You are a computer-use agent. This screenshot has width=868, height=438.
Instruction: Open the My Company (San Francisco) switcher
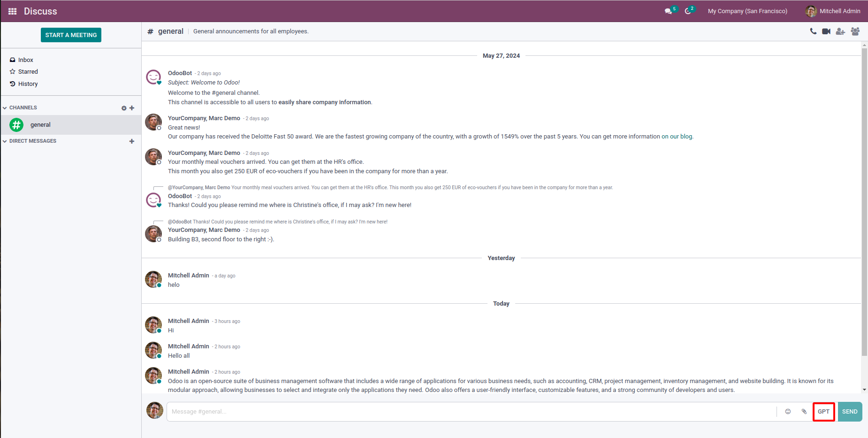coord(747,11)
